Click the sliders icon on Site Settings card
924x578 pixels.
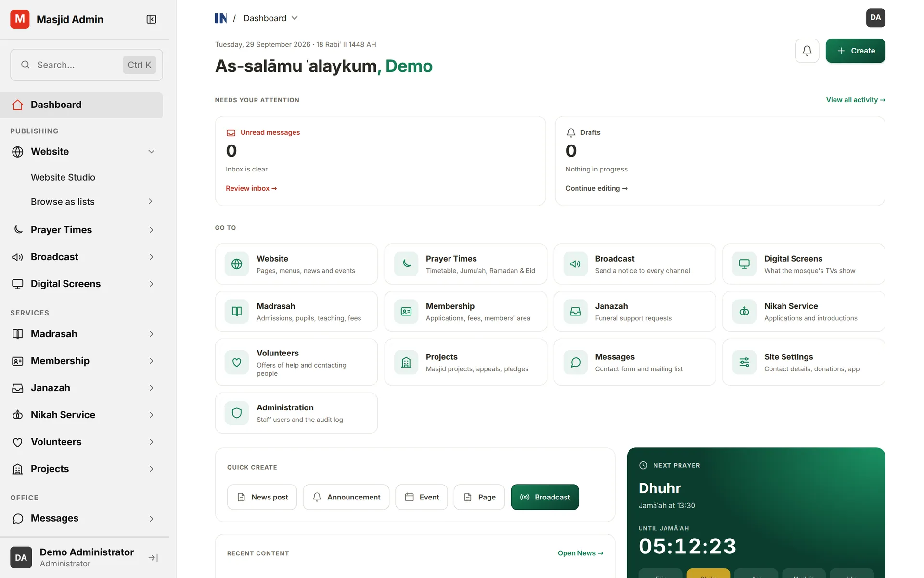pyautogui.click(x=744, y=362)
